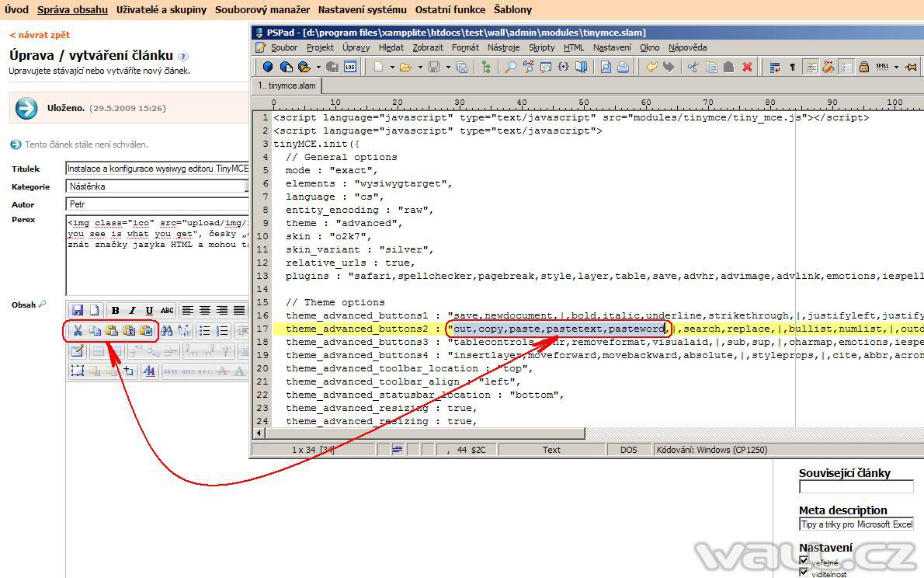Insert a numbered list in TinyMCE
The height and width of the screenshot is (578, 924).
point(221,331)
